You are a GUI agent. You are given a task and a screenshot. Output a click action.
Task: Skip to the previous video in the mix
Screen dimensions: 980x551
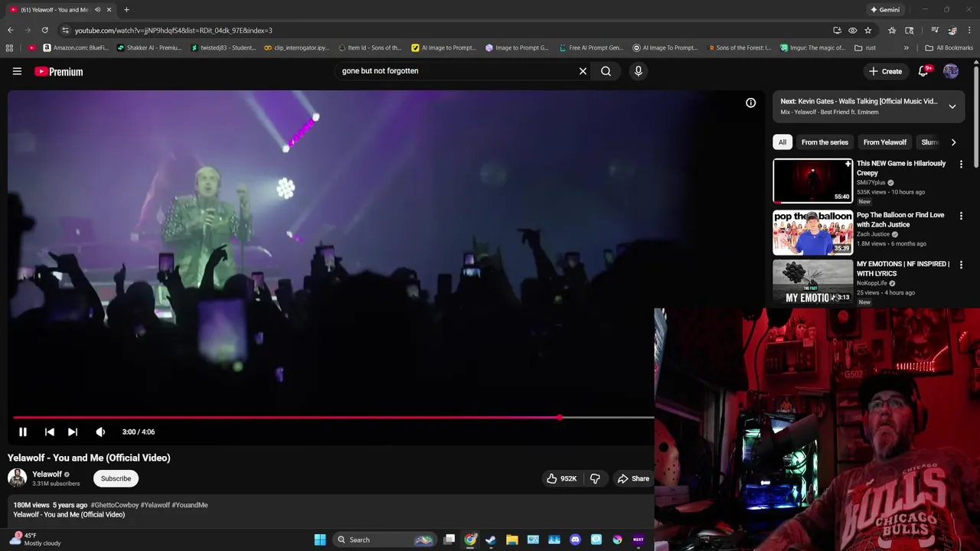click(x=49, y=432)
